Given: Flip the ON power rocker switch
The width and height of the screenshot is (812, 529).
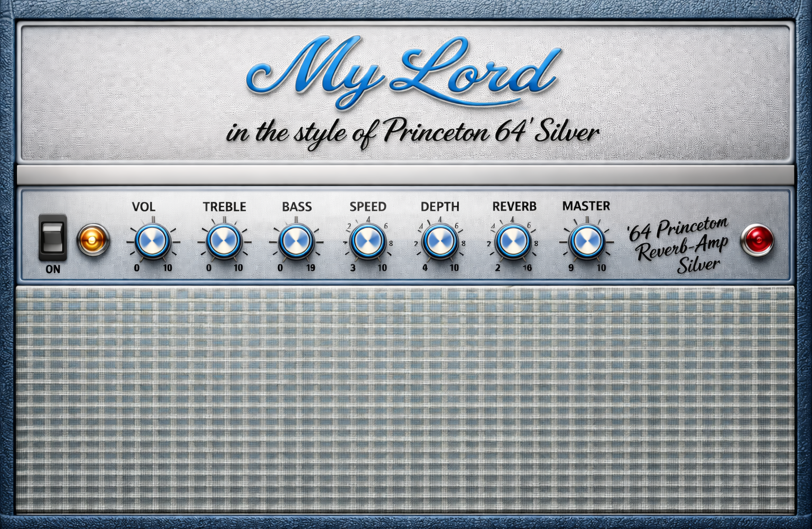Looking at the screenshot, I should click(53, 238).
